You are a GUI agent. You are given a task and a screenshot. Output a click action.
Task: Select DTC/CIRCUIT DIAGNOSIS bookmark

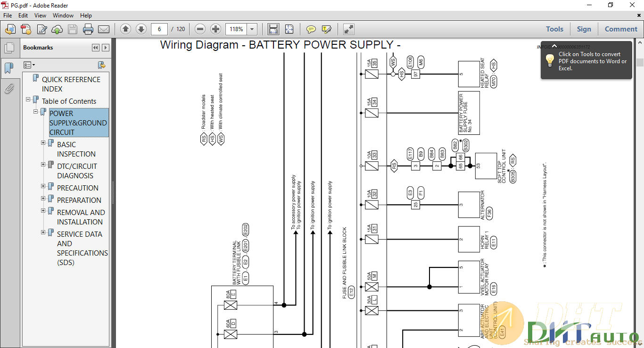pos(77,171)
